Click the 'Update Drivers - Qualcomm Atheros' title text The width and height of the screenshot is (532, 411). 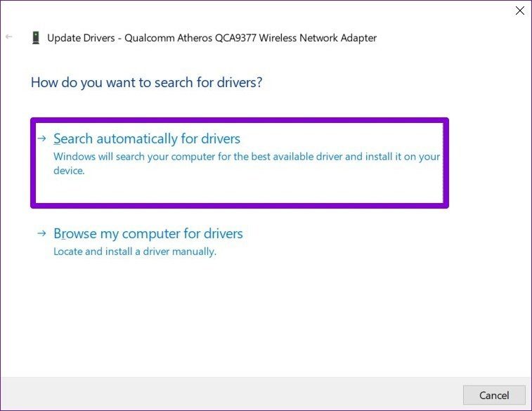212,38
